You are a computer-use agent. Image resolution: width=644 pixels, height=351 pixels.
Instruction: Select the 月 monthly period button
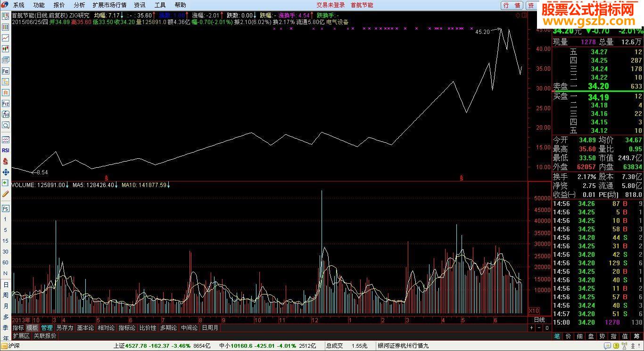[x=6, y=306]
